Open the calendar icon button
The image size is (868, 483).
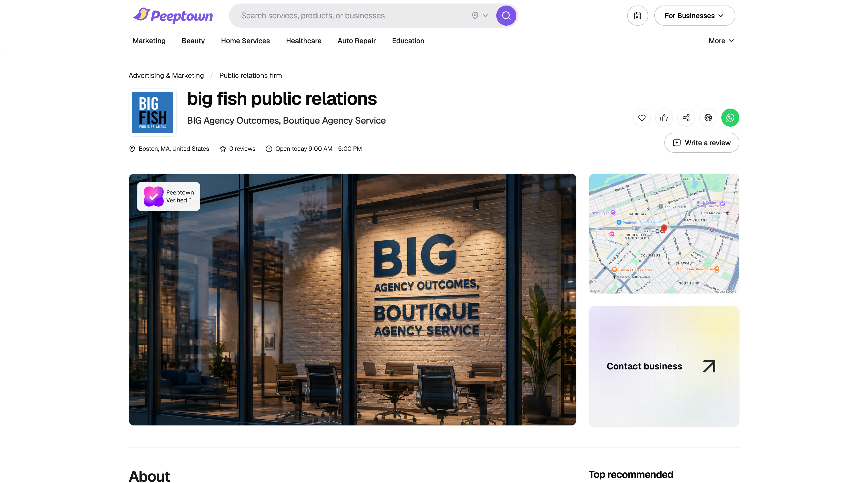(x=637, y=16)
